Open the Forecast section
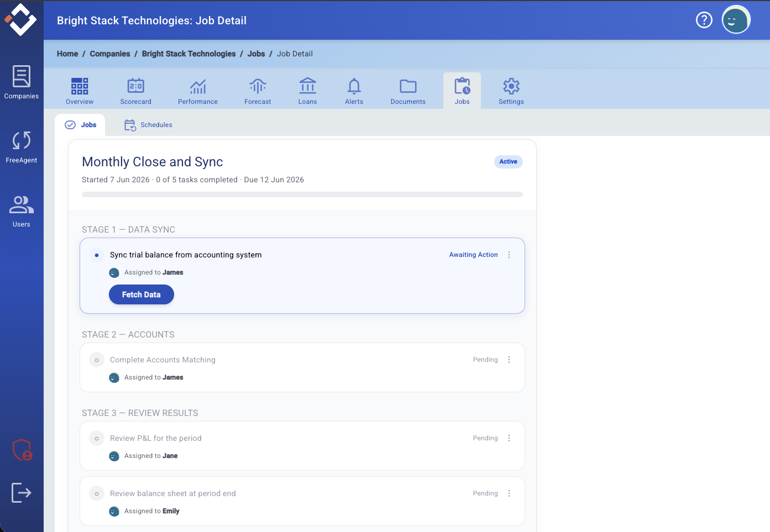This screenshot has width=770, height=532. click(x=258, y=91)
